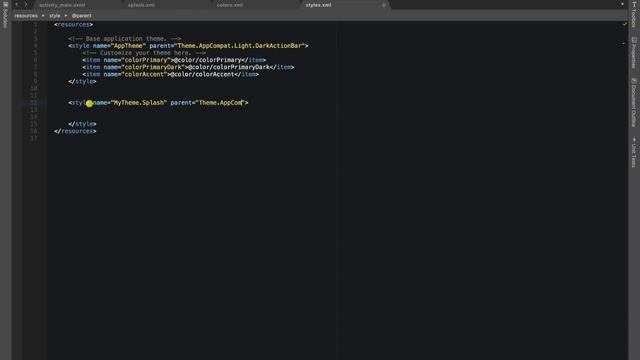Viewport: 640px width, 360px height.
Task: Click the "Customize your theme here" comment
Action: (x=144, y=53)
